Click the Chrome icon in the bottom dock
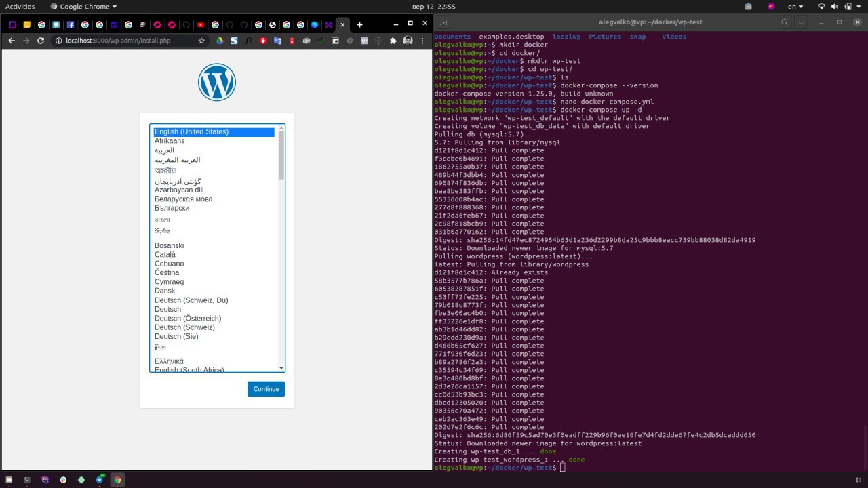Screen dimensions: 868x488 [117, 480]
